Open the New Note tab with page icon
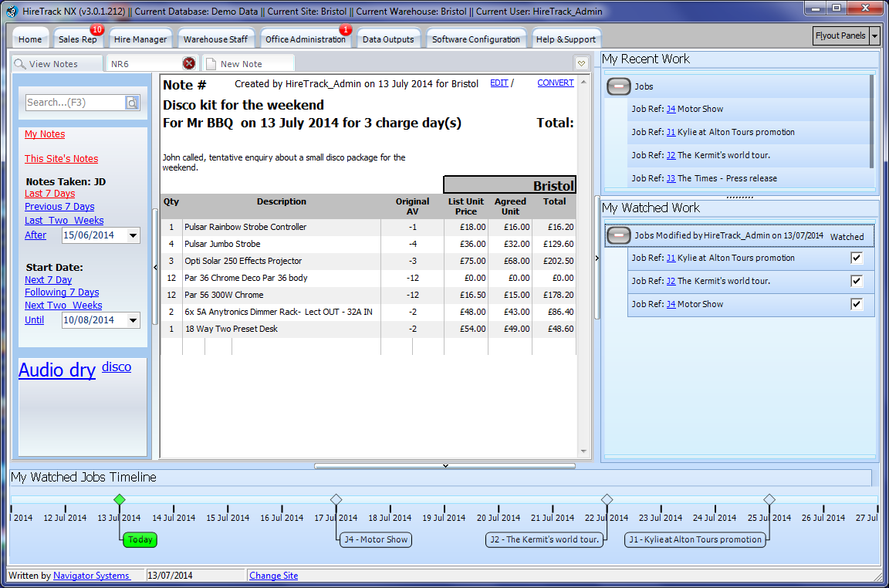The image size is (889, 588). click(x=241, y=64)
